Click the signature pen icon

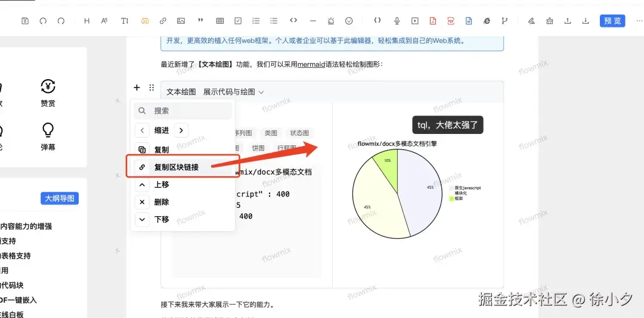tap(531, 20)
